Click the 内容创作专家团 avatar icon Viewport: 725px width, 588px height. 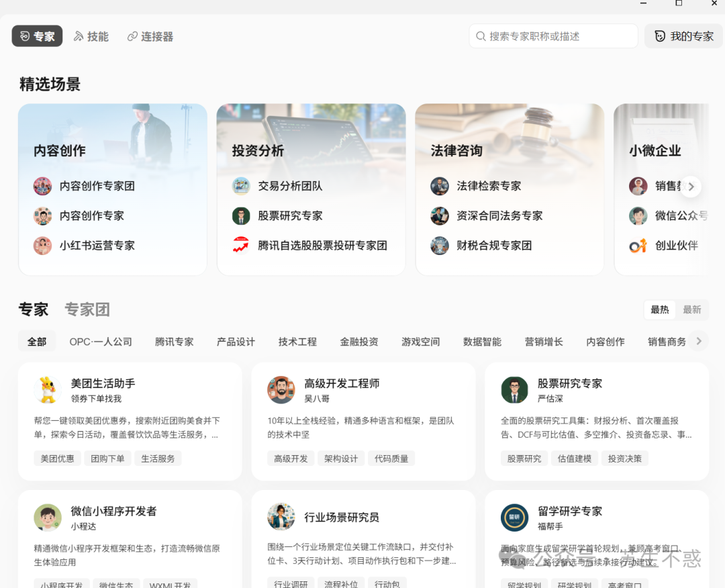pyautogui.click(x=42, y=187)
